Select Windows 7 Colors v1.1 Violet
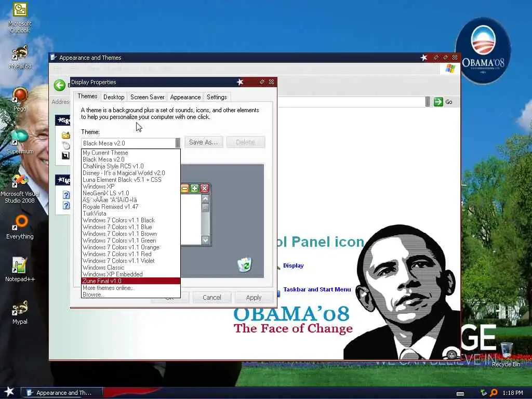Viewport: 532px width, 399px height. pyautogui.click(x=130, y=261)
